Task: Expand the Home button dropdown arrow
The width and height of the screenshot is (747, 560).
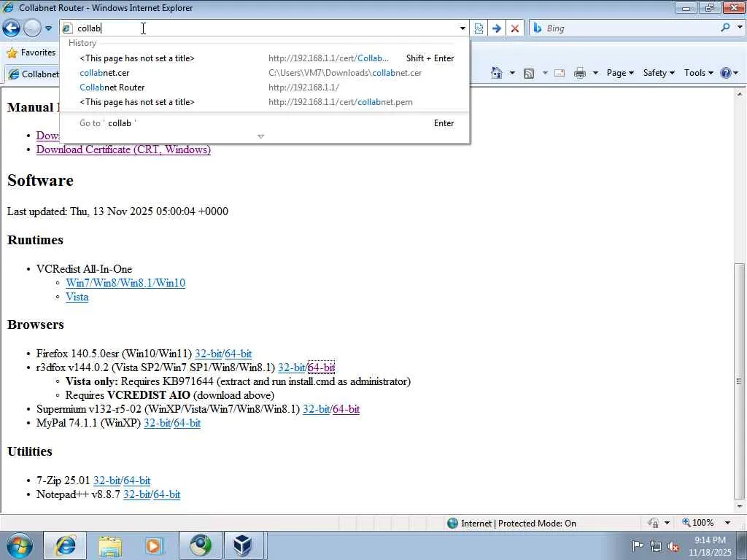Action: point(512,73)
